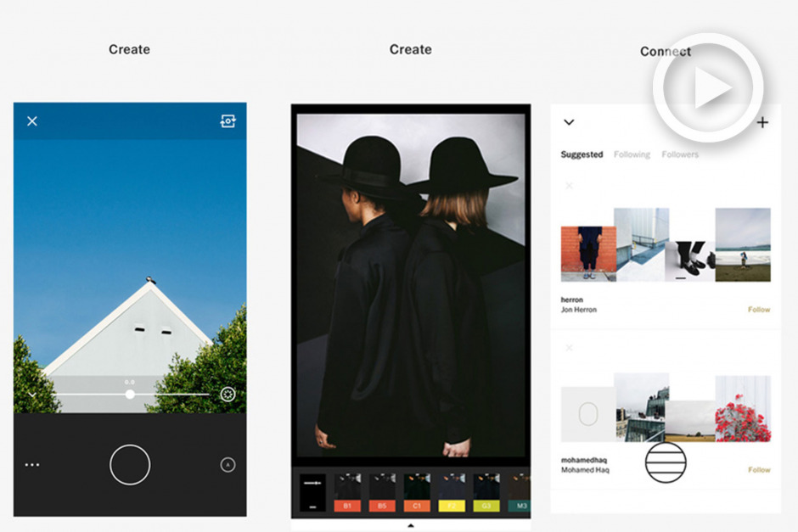Open Jon Herron's red flowers-free brick wall photo
The image size is (798, 532).
tap(587, 254)
